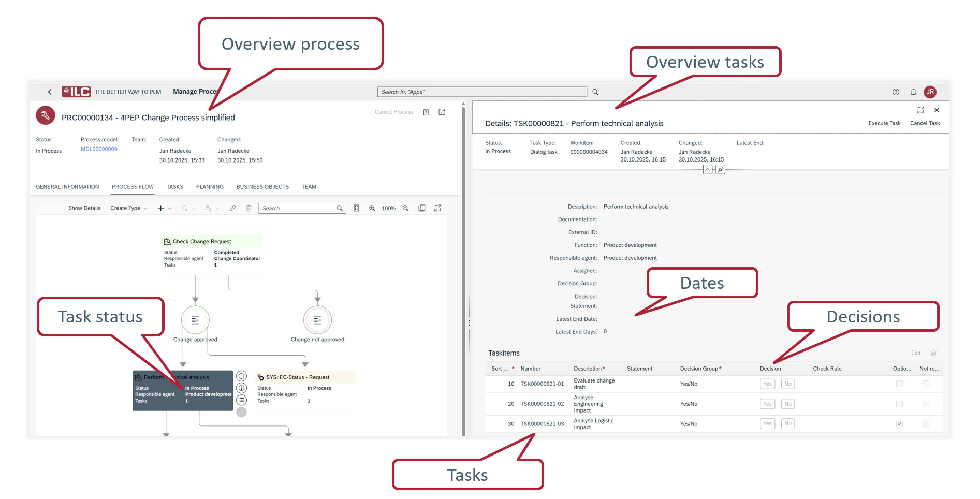Toggle Optional checkbox for TSK00000821-01
980x499 pixels.
pyautogui.click(x=899, y=384)
